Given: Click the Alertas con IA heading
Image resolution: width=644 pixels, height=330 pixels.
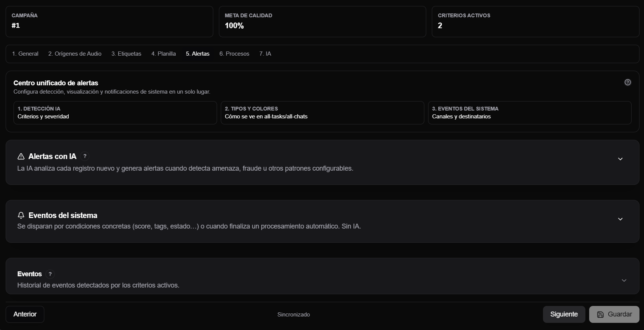Looking at the screenshot, I should [x=53, y=156].
